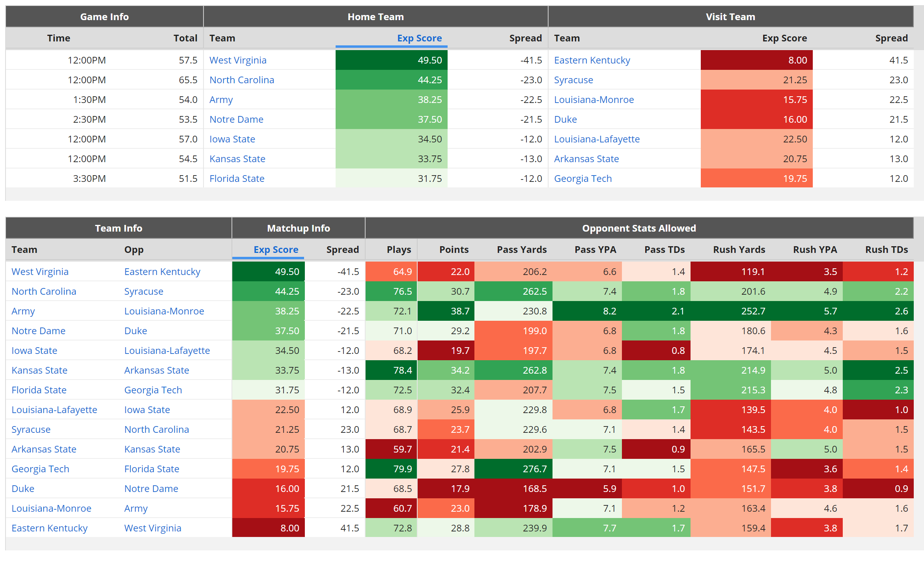Select Arkansas State's 59.7 plays cell
The height and width of the screenshot is (563, 924).
[x=391, y=449]
